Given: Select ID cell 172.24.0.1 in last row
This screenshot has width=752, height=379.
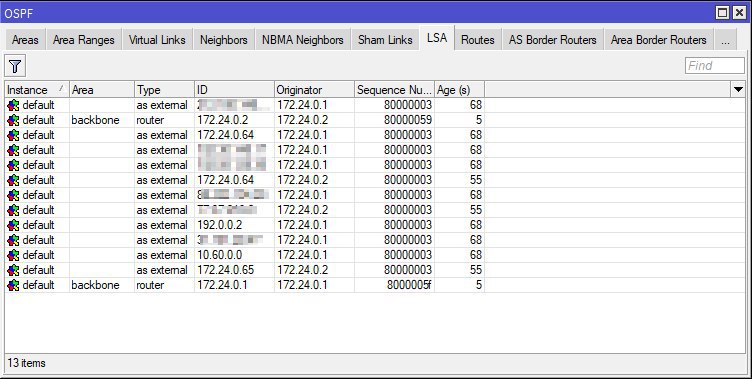Looking at the screenshot, I should (x=222, y=285).
